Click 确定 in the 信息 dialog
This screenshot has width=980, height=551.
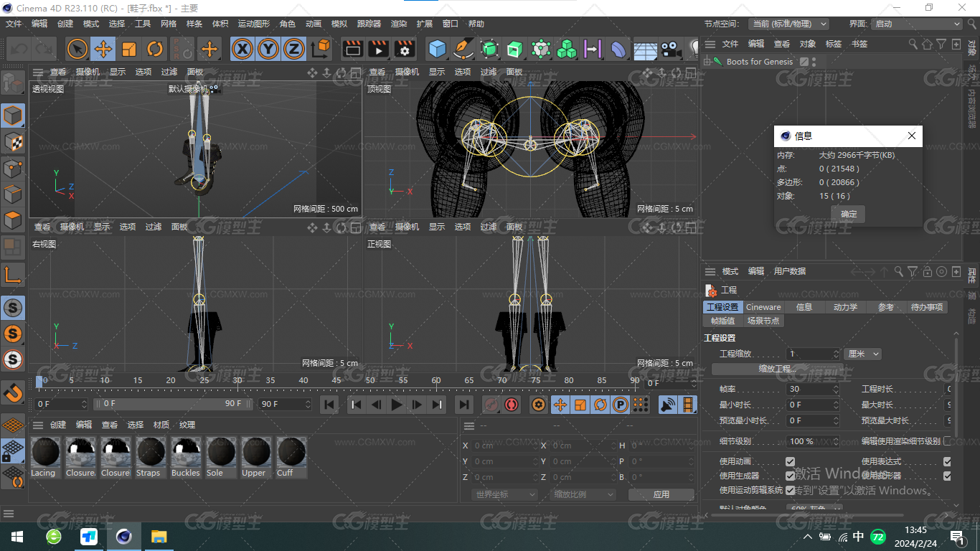[x=849, y=214]
